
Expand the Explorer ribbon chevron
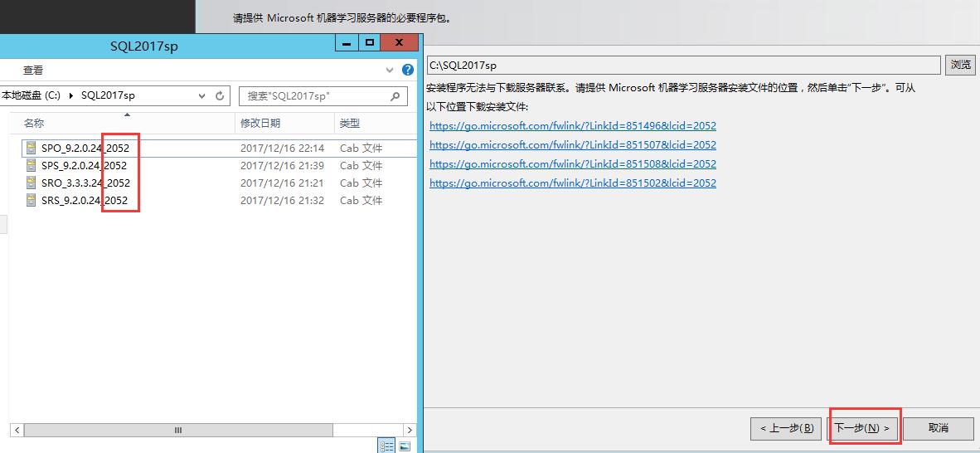pyautogui.click(x=391, y=71)
